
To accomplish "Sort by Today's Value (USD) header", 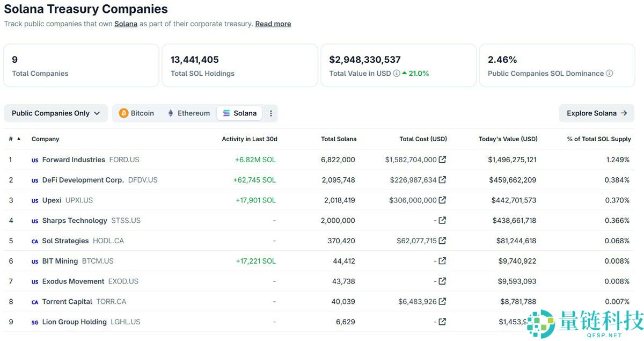I will (x=508, y=139).
